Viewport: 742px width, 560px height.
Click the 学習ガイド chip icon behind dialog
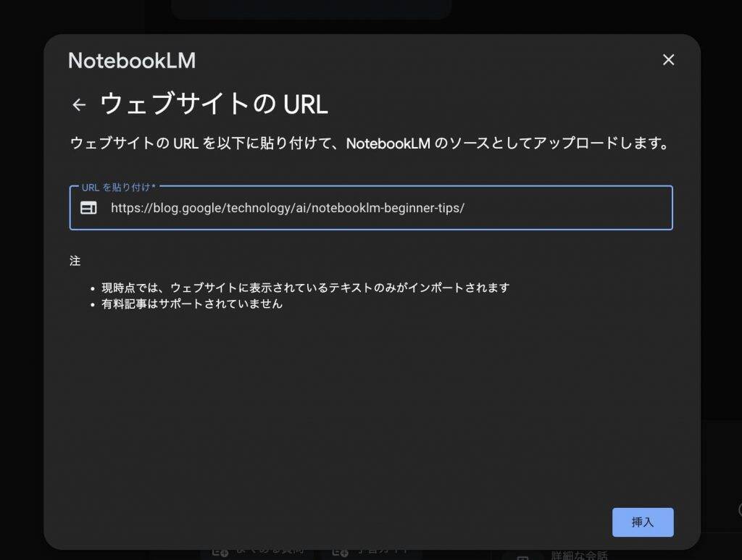point(341,552)
